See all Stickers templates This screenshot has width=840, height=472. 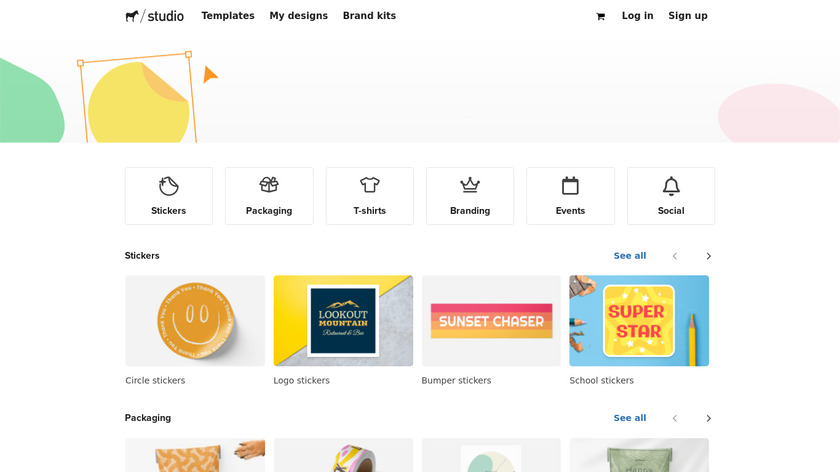point(630,256)
